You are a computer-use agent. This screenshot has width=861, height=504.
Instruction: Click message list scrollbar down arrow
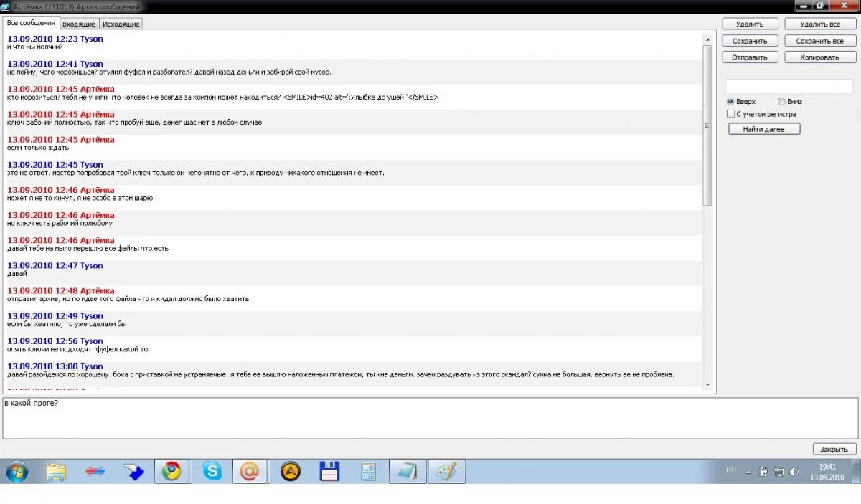coord(708,385)
